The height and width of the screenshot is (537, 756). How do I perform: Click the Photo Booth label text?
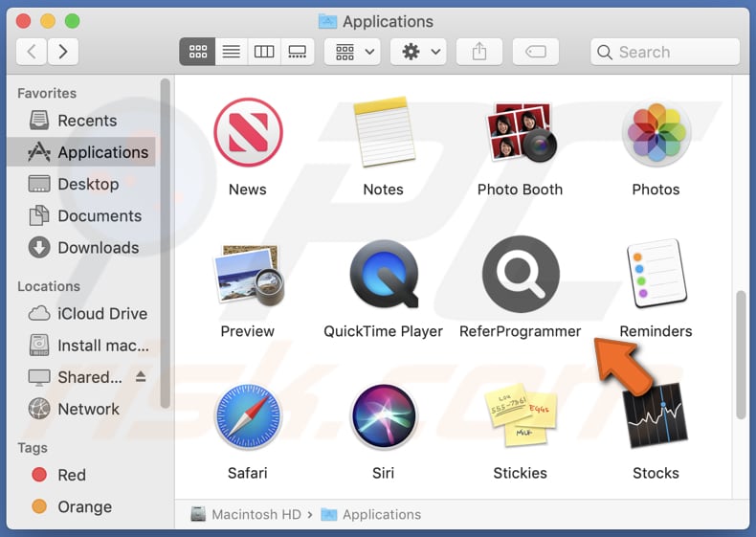point(521,190)
